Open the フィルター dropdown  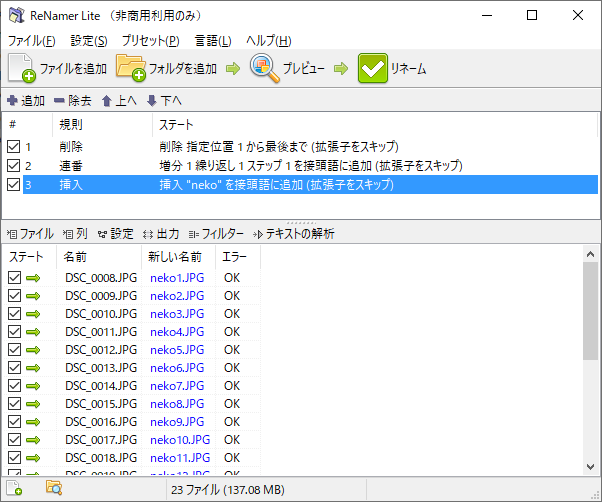click(216, 234)
